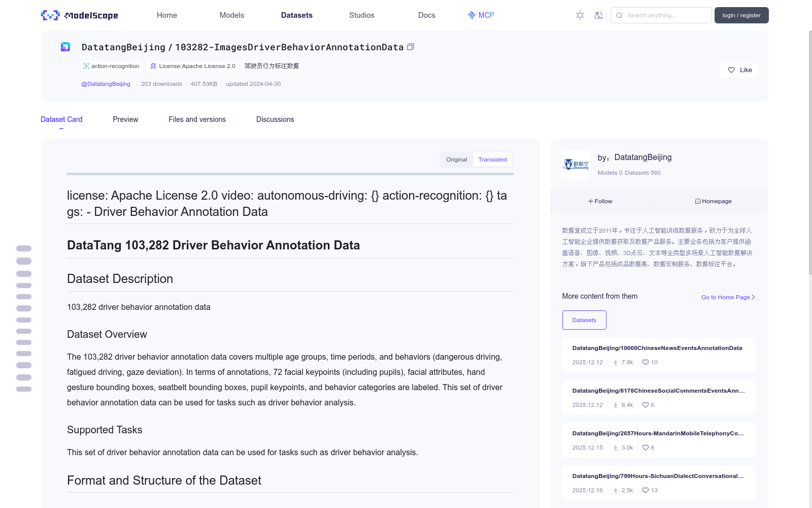Click the 驾驶员行为标注数据 tag

[x=272, y=66]
